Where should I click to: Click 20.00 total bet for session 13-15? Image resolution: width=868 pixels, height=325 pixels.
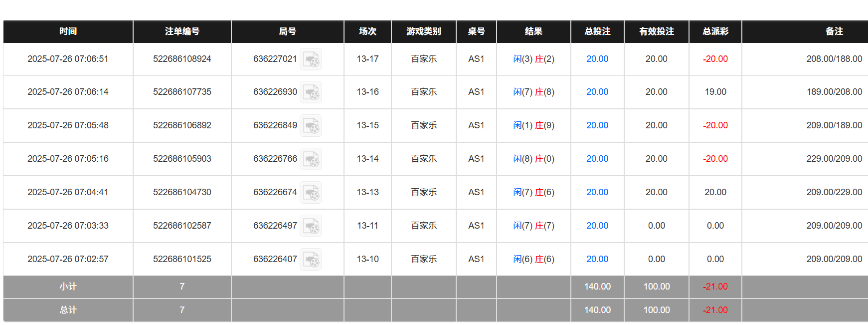point(597,125)
